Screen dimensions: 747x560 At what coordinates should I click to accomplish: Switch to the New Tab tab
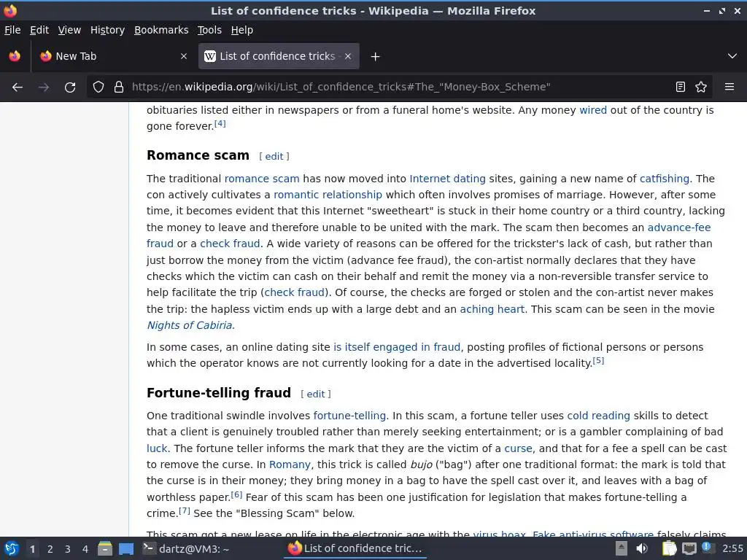click(113, 56)
